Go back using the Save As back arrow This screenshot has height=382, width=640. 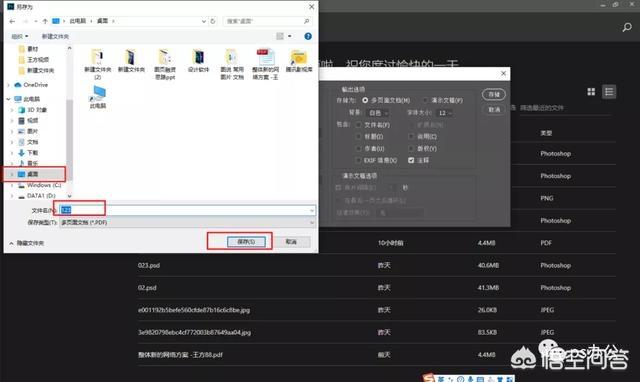(12, 21)
